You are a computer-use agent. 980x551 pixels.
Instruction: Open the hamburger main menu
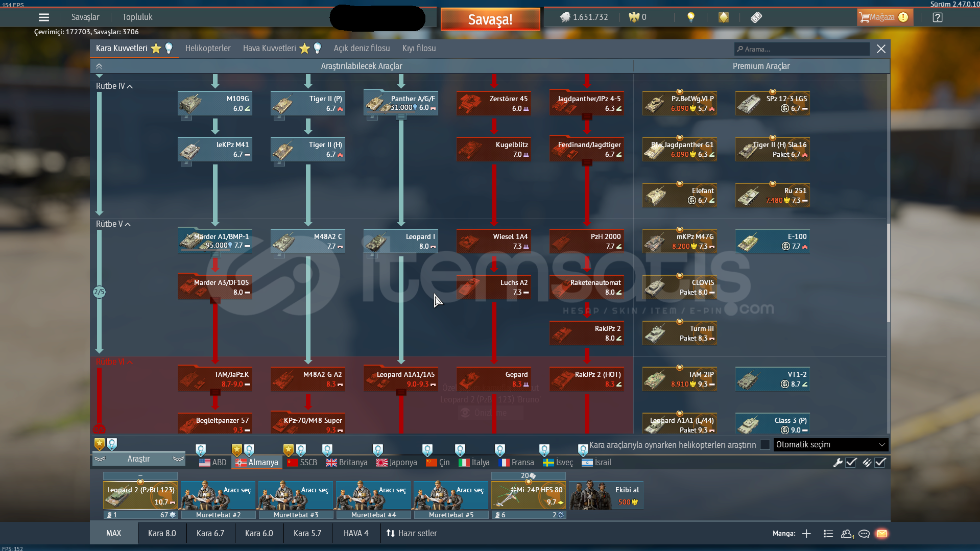tap(44, 17)
